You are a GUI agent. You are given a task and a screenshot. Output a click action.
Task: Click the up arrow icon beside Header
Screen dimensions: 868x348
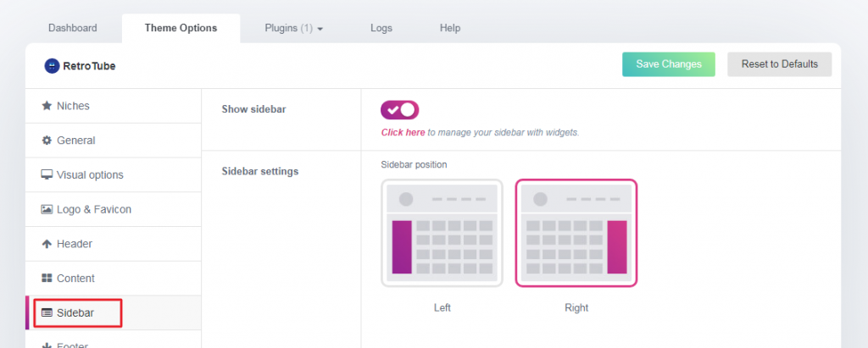(x=47, y=244)
